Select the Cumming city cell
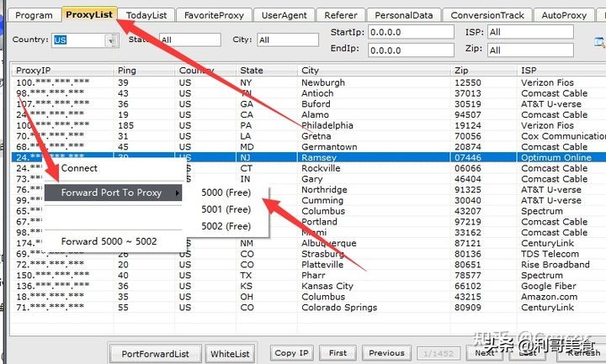 pyautogui.click(x=322, y=201)
